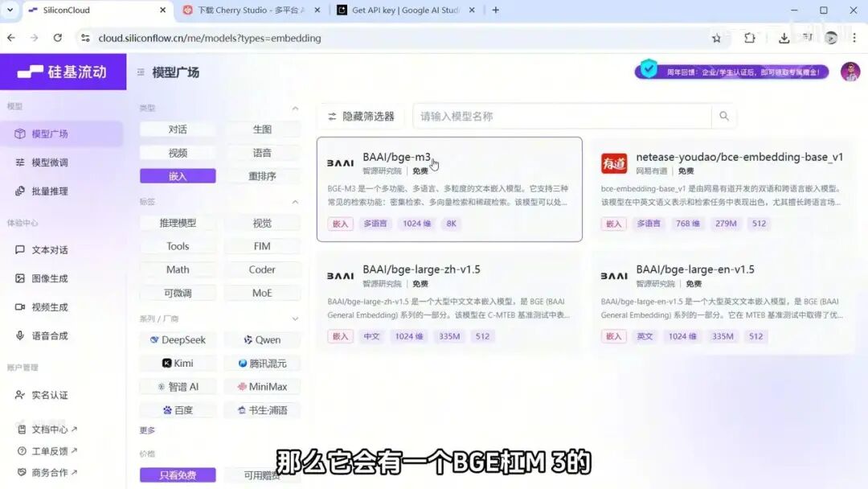Select 语音 type filter

coord(262,153)
